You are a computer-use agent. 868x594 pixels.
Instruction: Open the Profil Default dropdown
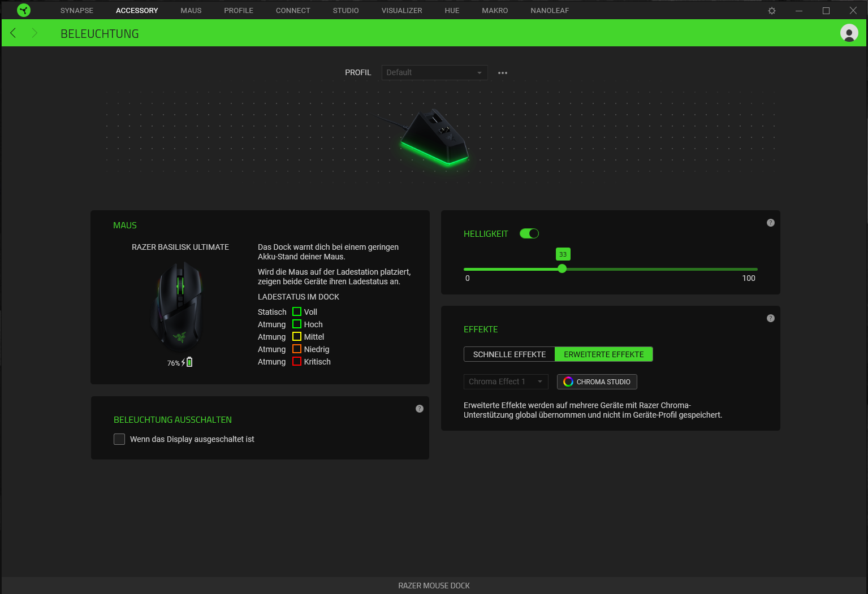[434, 72]
